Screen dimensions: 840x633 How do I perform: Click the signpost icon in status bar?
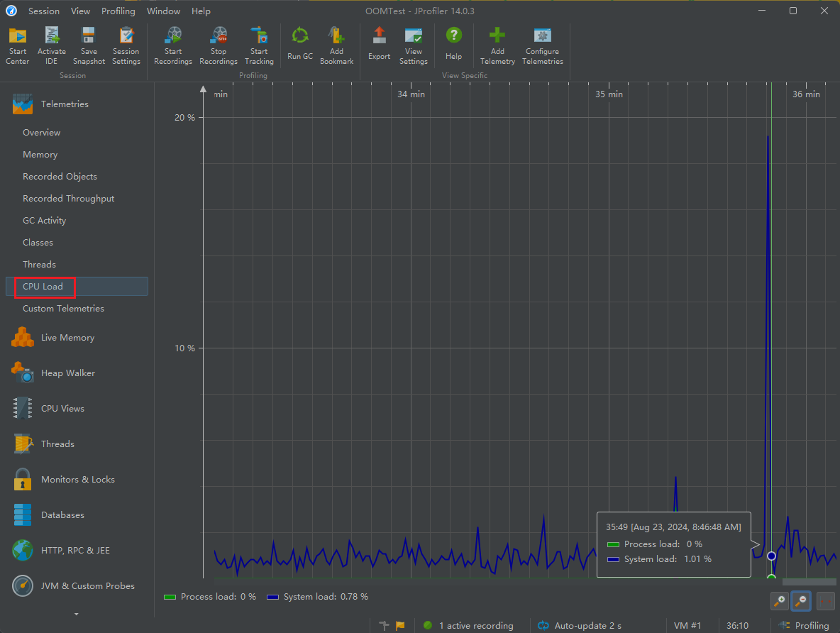pyautogui.click(x=384, y=625)
